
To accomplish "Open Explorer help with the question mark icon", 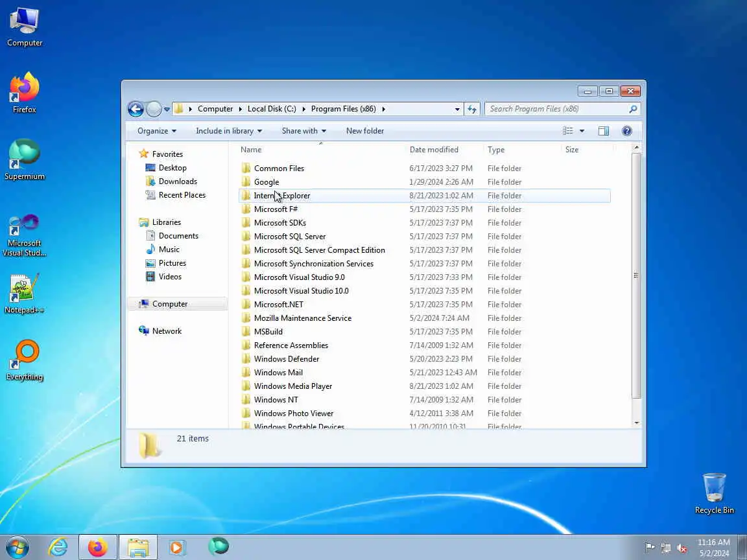I will [627, 131].
